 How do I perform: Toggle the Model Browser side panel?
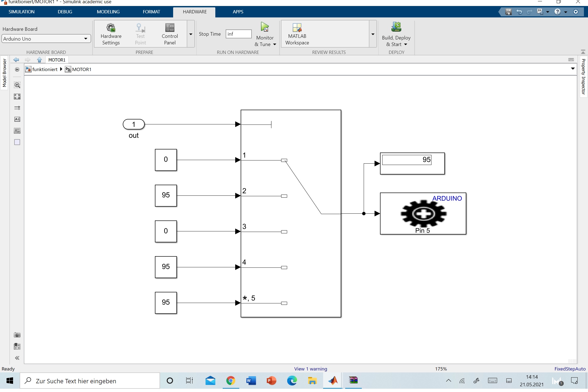[4, 73]
